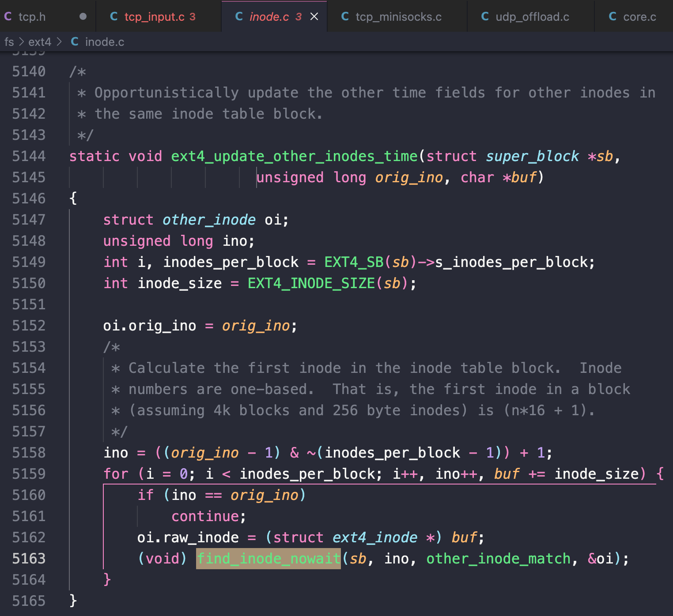
Task: Click the C file icon on tcp_input.c tab
Action: 114,16
